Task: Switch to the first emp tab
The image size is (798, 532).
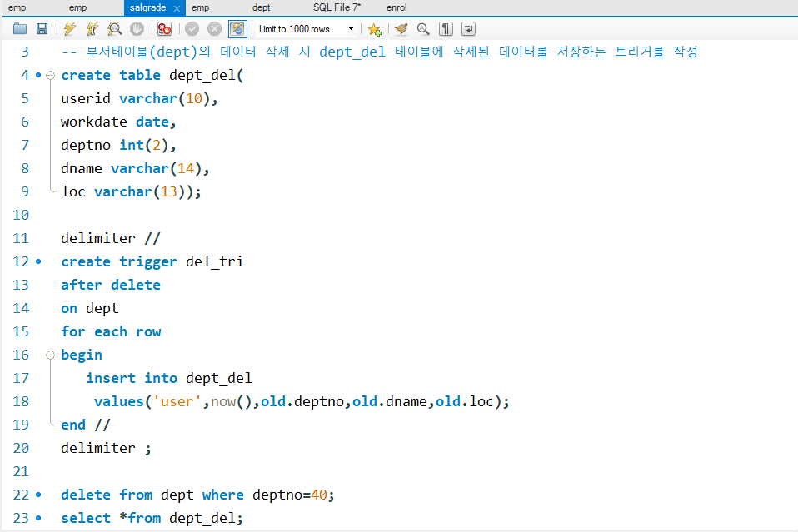Action: tap(17, 7)
